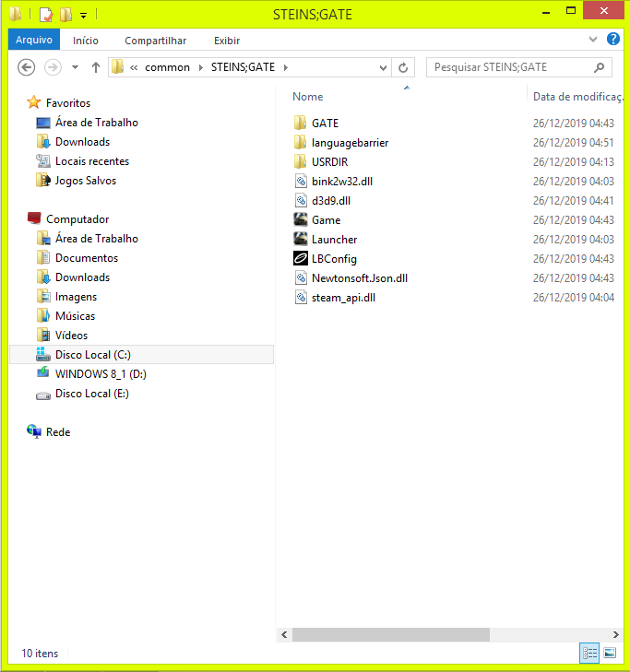Viewport: 630px width, 672px height.
Task: Click the Forward navigation arrow
Action: [x=53, y=67]
